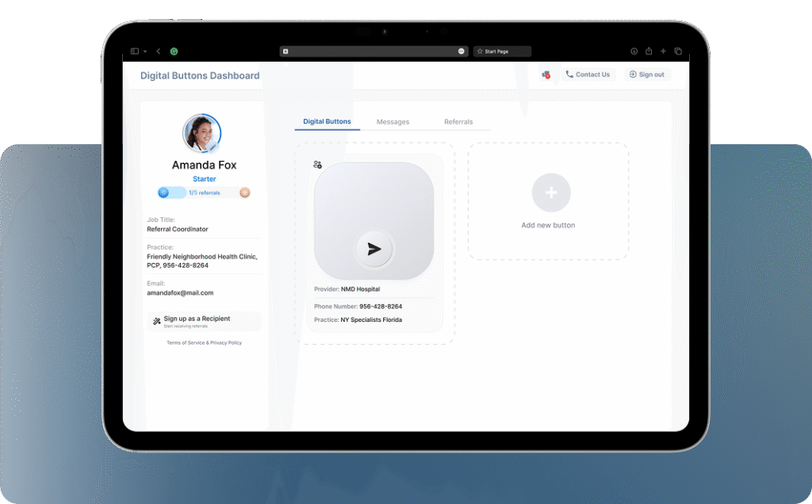This screenshot has height=504, width=812.
Task: Click Amanda Fox's profile photo
Action: 202,133
